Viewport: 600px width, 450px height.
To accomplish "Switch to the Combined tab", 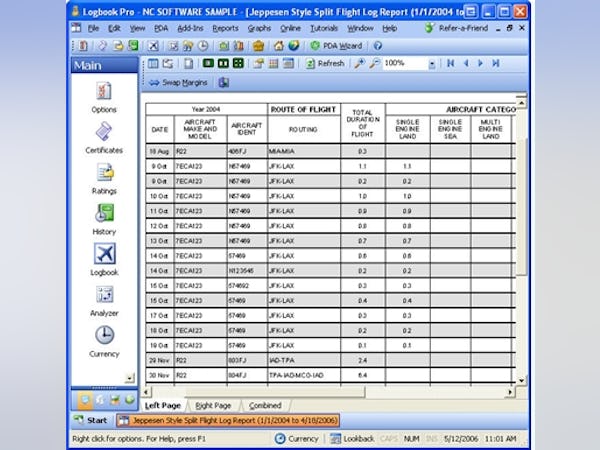I will 265,406.
